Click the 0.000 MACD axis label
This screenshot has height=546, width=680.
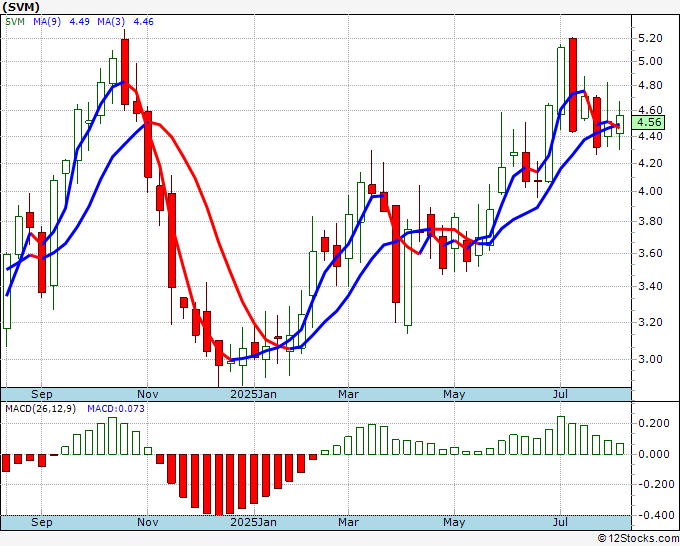654,454
